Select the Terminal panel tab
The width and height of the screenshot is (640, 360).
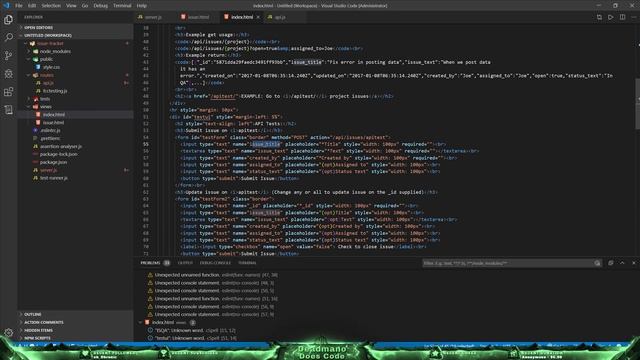[247, 263]
